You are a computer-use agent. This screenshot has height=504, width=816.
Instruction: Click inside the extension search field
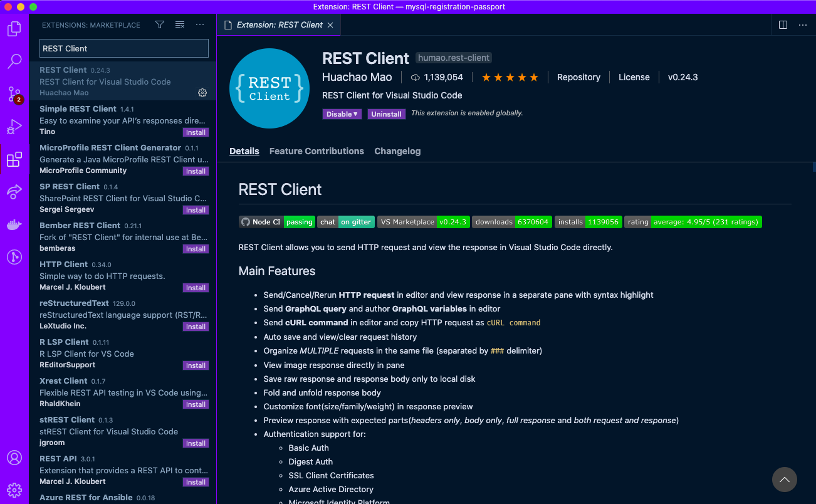pyautogui.click(x=123, y=48)
